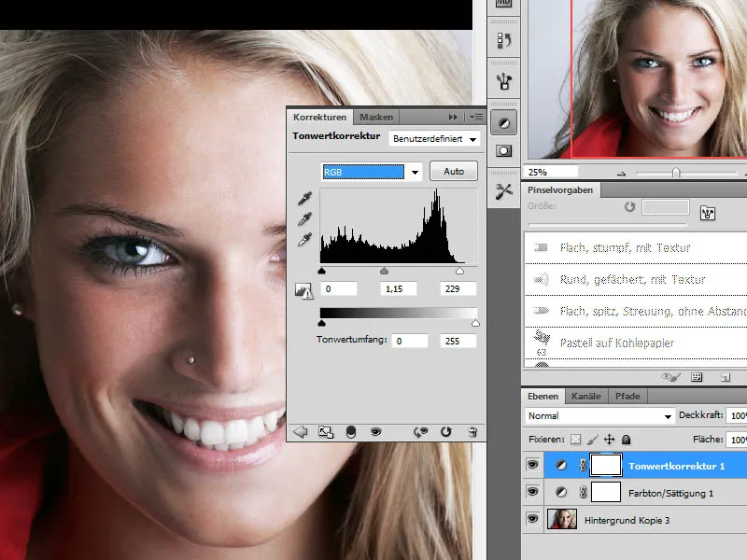
Task: Click the Auto levels button
Action: tap(454, 171)
